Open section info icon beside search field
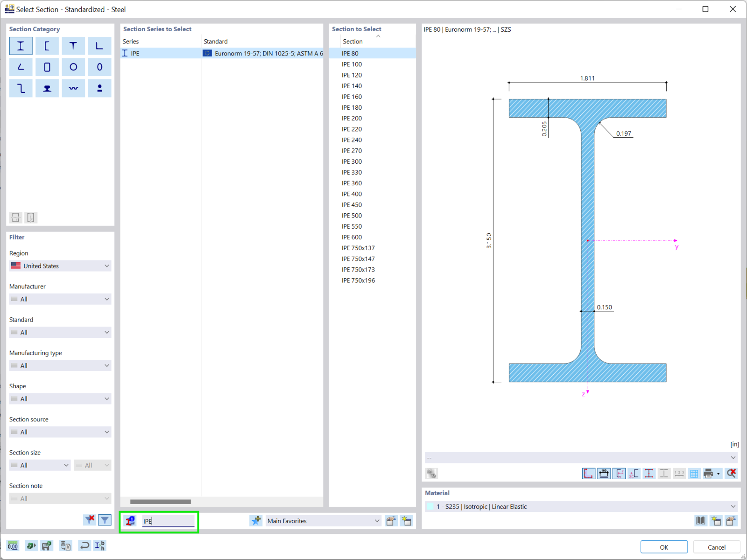747x560 pixels. 131,521
